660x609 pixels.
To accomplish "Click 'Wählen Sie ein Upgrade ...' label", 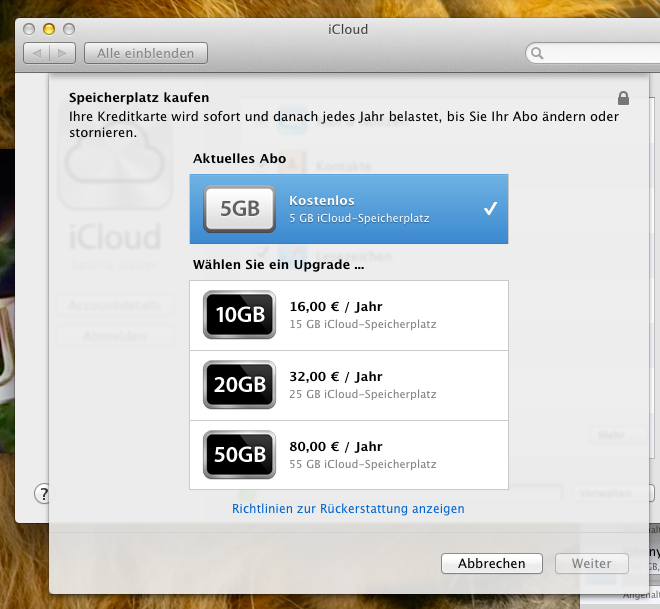I will pyautogui.click(x=279, y=265).
